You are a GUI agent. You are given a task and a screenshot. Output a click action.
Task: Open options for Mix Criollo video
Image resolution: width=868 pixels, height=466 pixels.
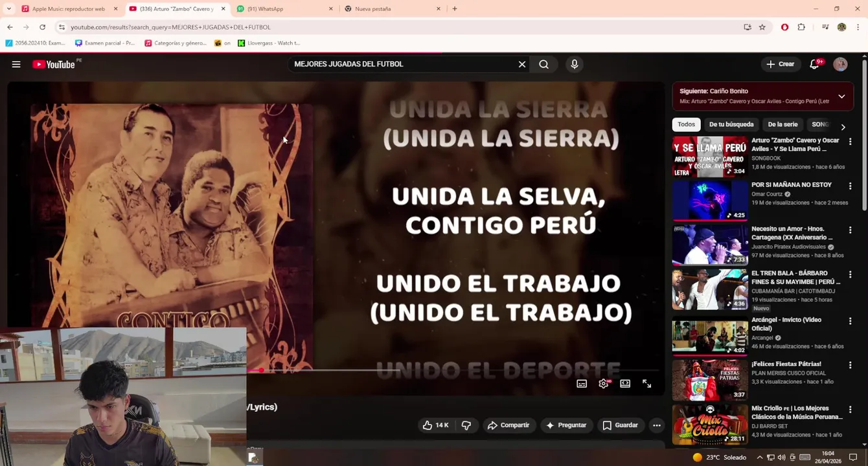850,409
